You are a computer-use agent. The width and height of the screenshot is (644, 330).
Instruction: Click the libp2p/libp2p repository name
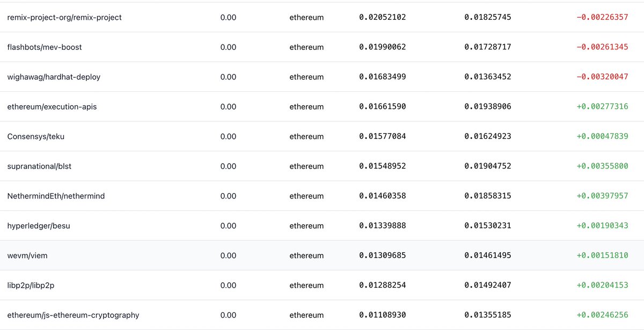31,285
